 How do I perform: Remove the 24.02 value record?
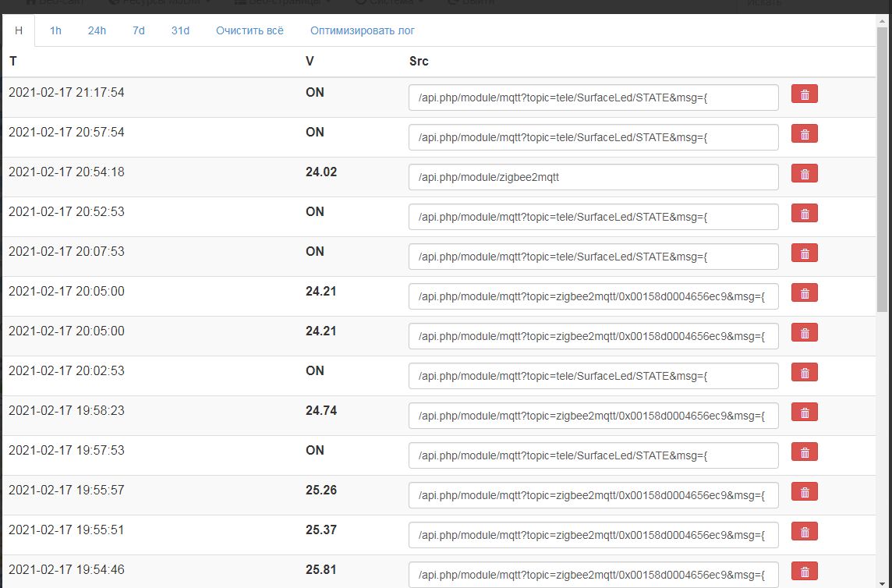coord(804,174)
